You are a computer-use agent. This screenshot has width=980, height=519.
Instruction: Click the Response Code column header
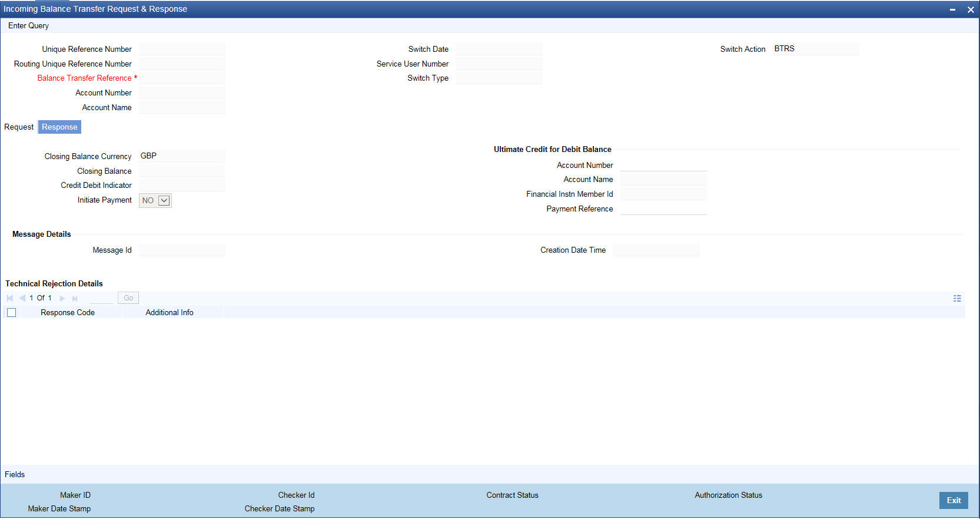(68, 312)
